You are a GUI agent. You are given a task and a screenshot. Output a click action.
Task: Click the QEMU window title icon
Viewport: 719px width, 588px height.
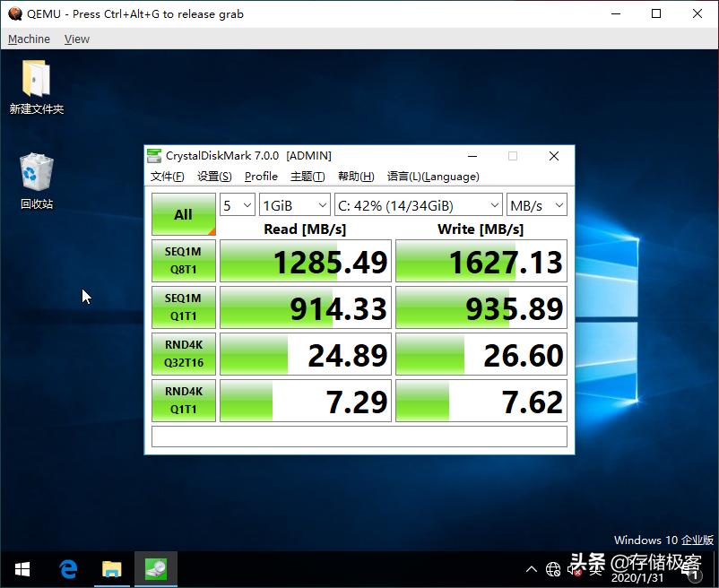14,13
